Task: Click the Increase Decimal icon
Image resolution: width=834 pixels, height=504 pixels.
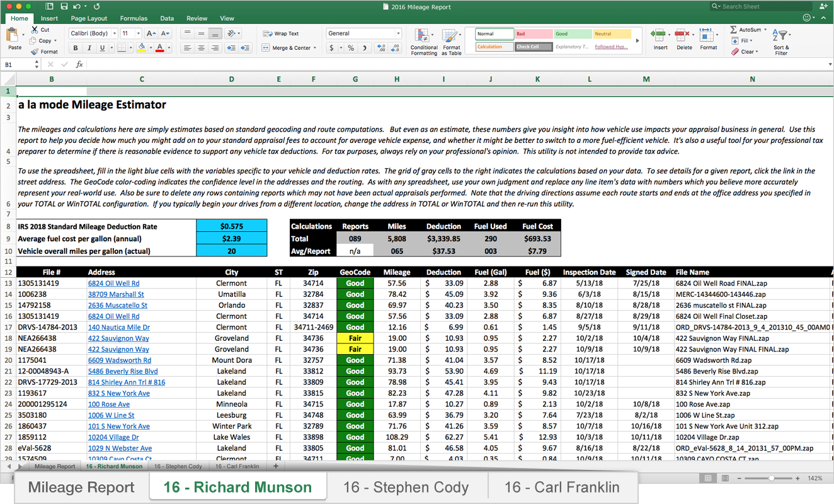Action: click(380, 48)
